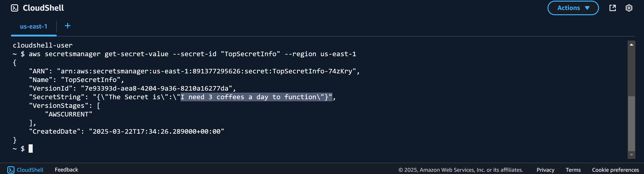Click the scrollbar up arrow
Image resolution: width=644 pixels, height=174 pixels.
pos(632,45)
